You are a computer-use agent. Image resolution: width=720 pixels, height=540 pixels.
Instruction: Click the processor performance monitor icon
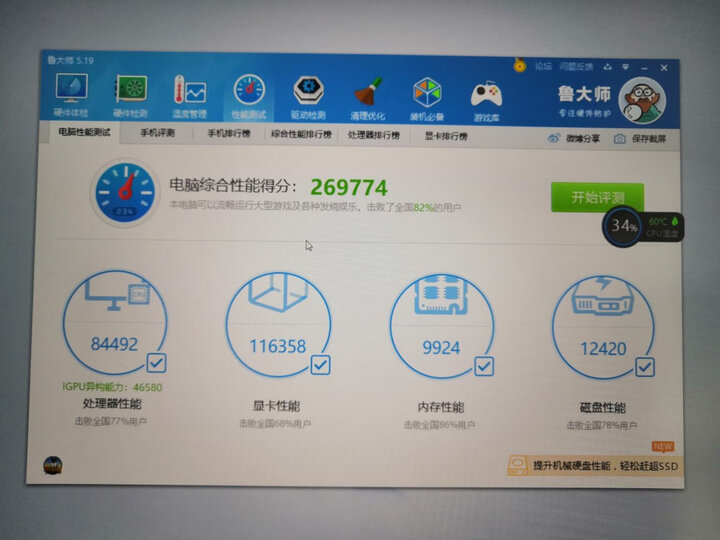coord(118,292)
